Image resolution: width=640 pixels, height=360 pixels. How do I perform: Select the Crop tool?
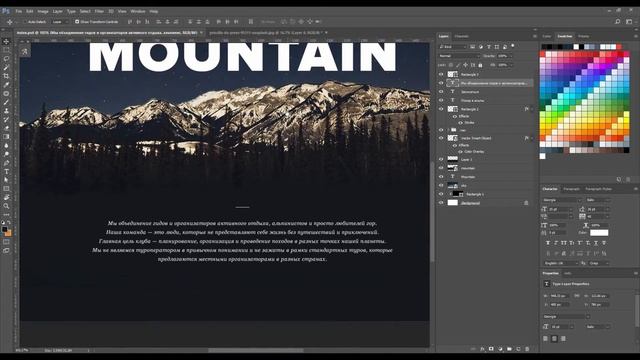(6, 76)
